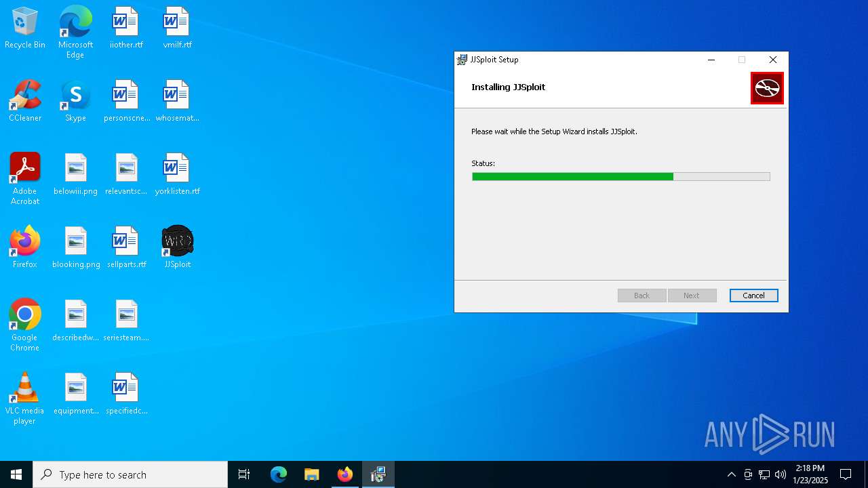
Task: Open the Windows Start menu
Action: pos(16,474)
